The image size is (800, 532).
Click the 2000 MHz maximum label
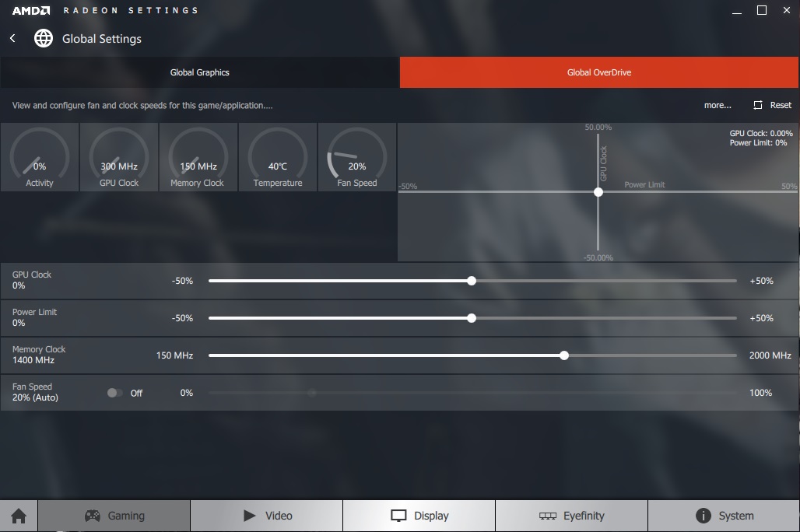click(770, 355)
